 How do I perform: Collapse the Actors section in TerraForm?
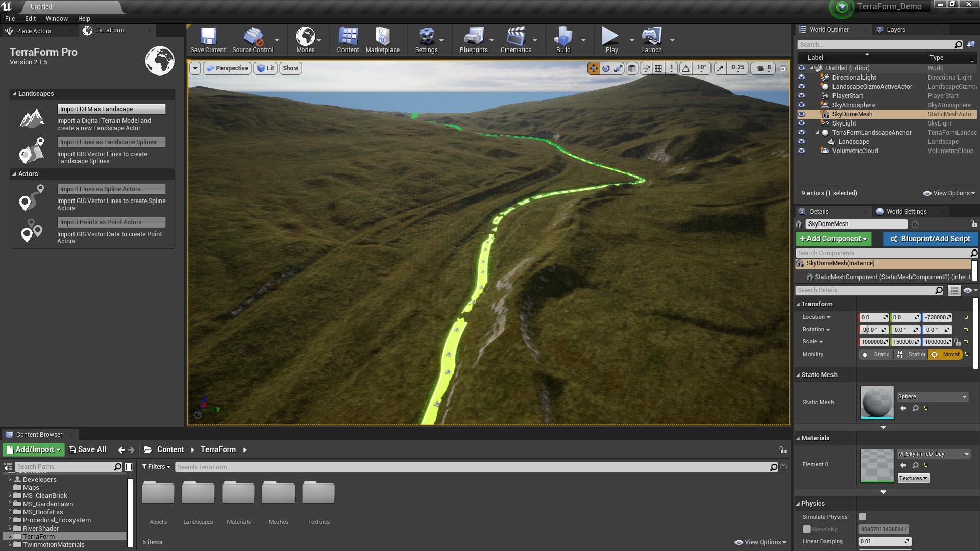pos(14,174)
